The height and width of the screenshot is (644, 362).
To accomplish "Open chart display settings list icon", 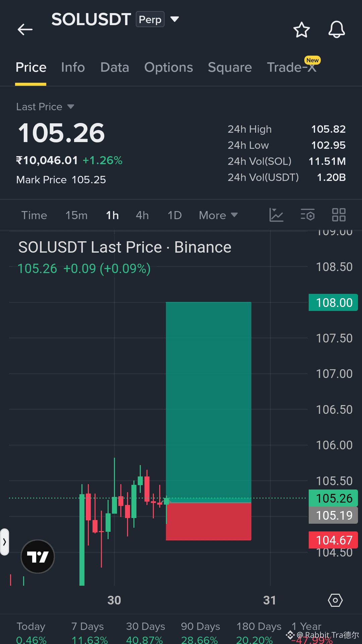I will (307, 215).
